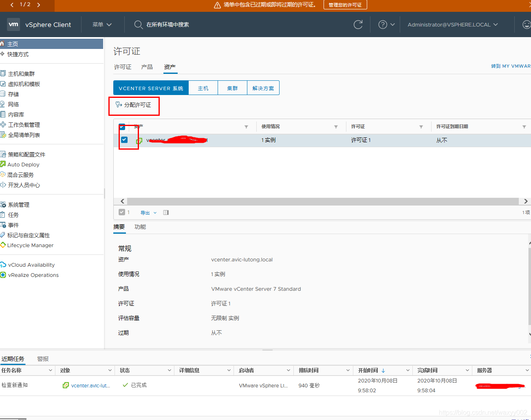This screenshot has height=420, width=531.
Task: Click the Administration (系统管理) gear icon
Action: [3, 204]
